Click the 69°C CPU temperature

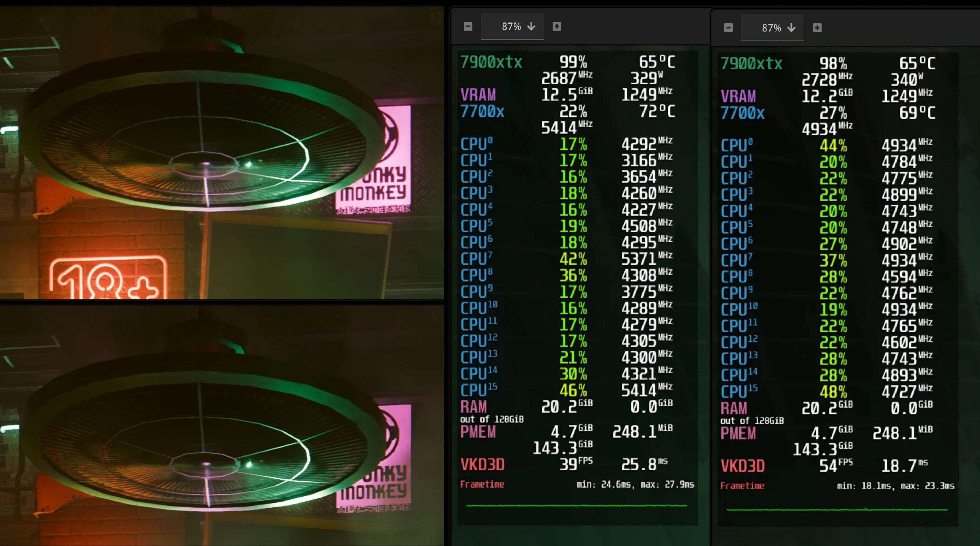tap(917, 113)
